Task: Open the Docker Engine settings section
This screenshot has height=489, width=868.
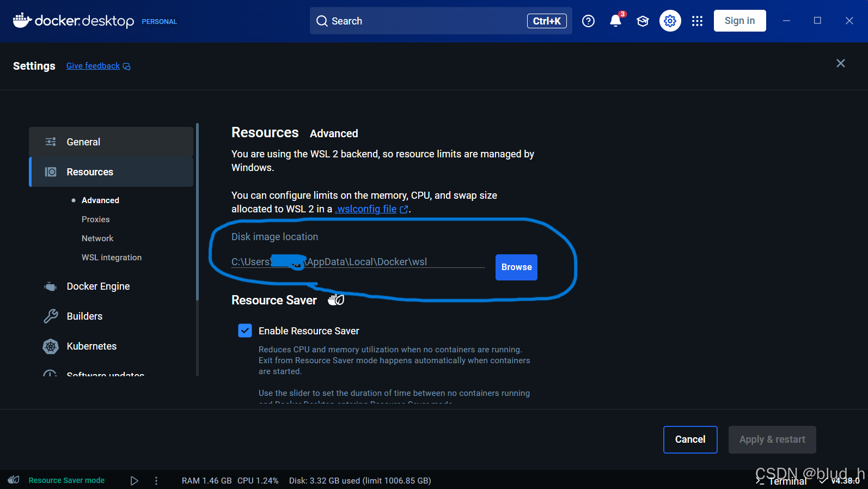Action: click(98, 286)
